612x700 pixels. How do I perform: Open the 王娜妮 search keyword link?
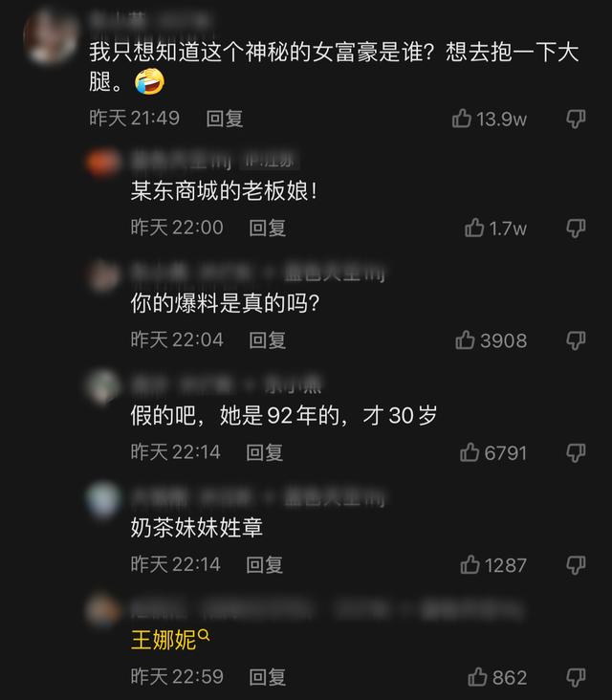point(169,640)
